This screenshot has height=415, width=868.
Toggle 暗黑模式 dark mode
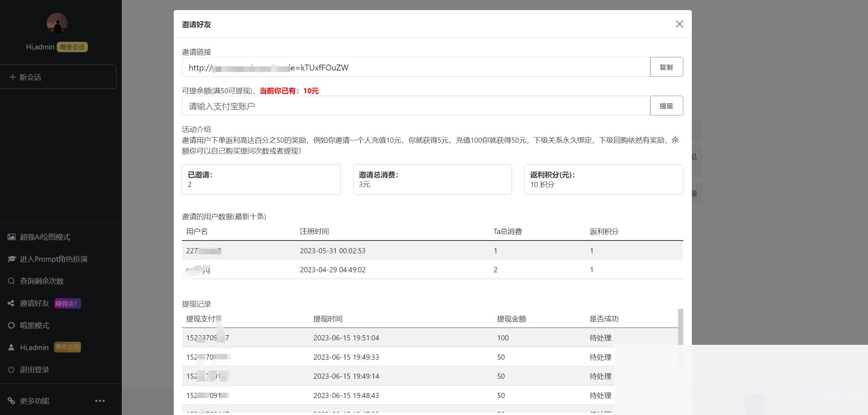coord(35,325)
